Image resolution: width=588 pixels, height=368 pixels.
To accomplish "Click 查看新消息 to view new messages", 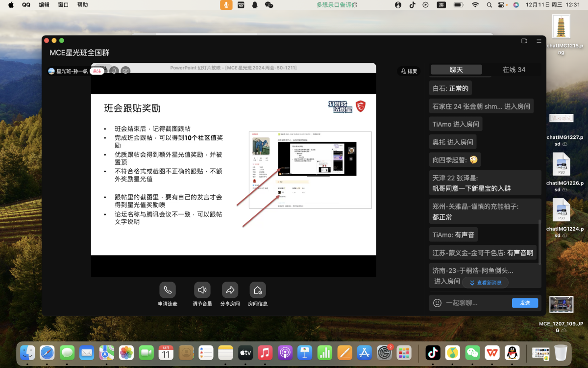I will (486, 283).
